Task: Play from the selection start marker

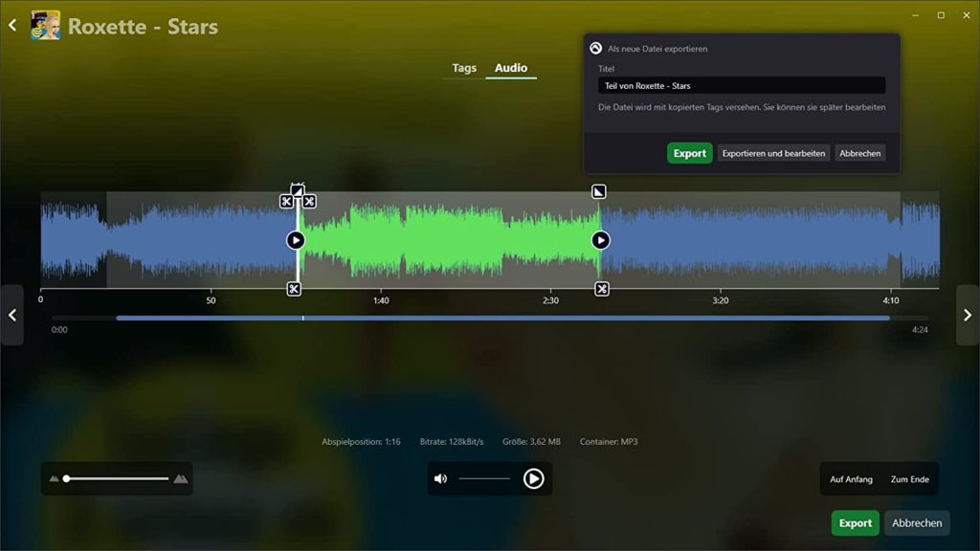Action: [x=296, y=240]
